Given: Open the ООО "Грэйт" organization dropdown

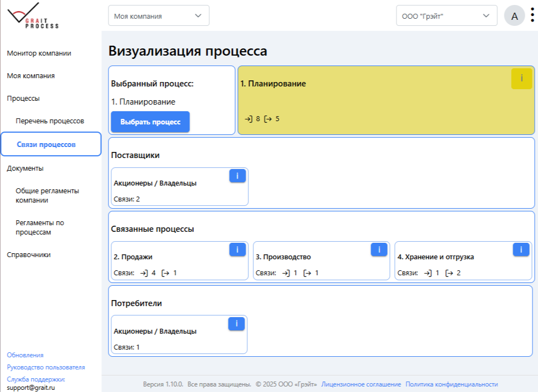Looking at the screenshot, I should 446,15.
